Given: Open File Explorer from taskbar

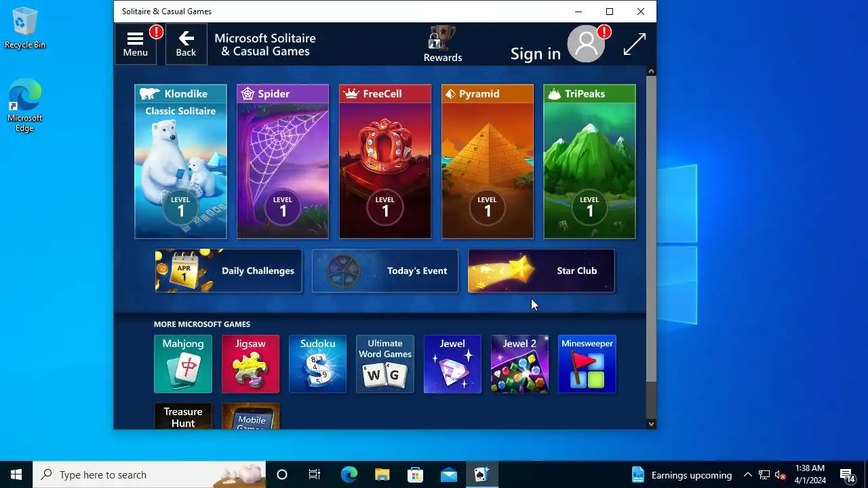Looking at the screenshot, I should pyautogui.click(x=382, y=474).
